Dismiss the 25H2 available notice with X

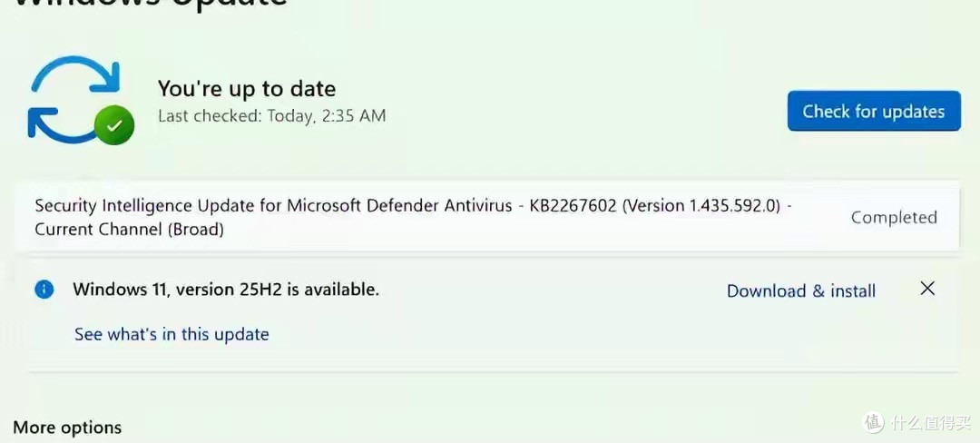click(x=927, y=288)
